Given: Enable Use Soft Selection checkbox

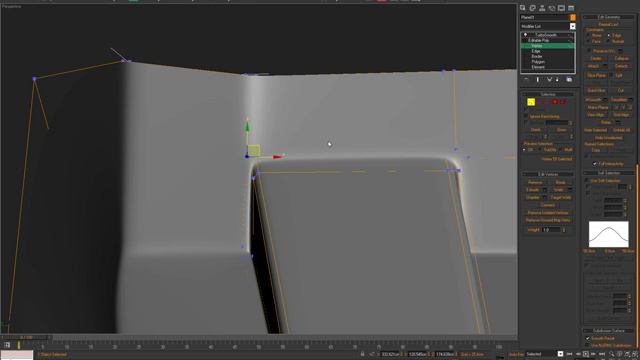Looking at the screenshot, I should tap(587, 180).
